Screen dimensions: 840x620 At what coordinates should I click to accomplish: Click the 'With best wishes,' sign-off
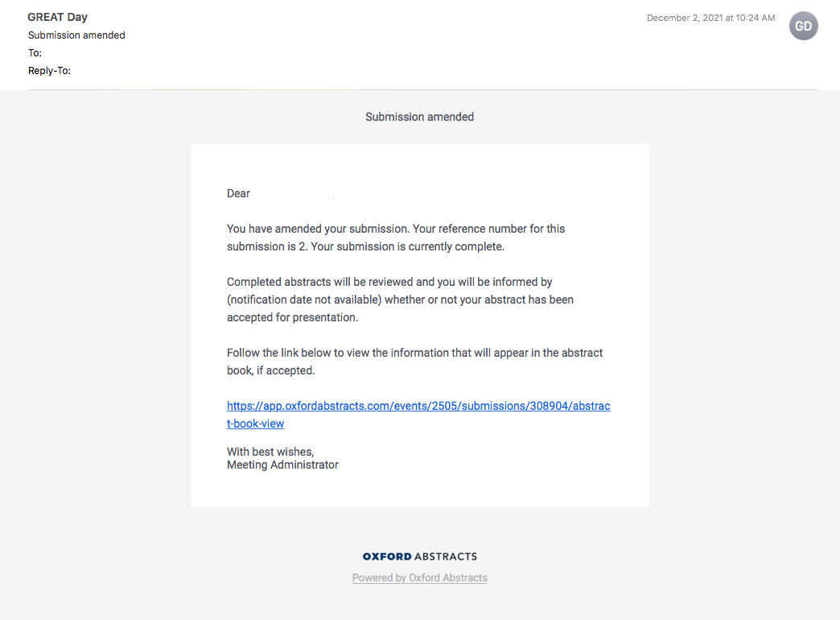270,452
